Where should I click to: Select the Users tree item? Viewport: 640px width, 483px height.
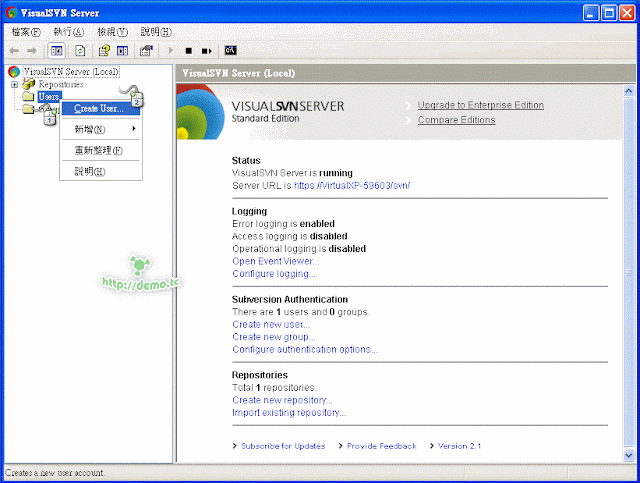[49, 97]
